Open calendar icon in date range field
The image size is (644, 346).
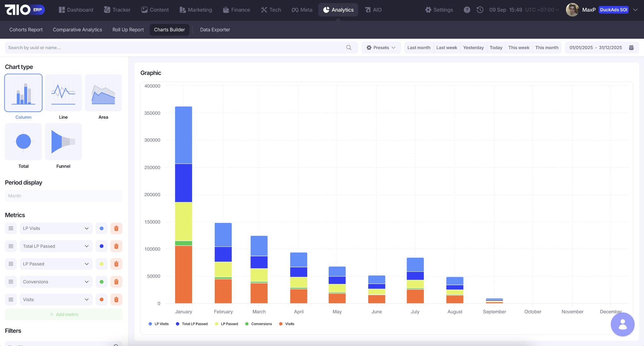(x=631, y=48)
